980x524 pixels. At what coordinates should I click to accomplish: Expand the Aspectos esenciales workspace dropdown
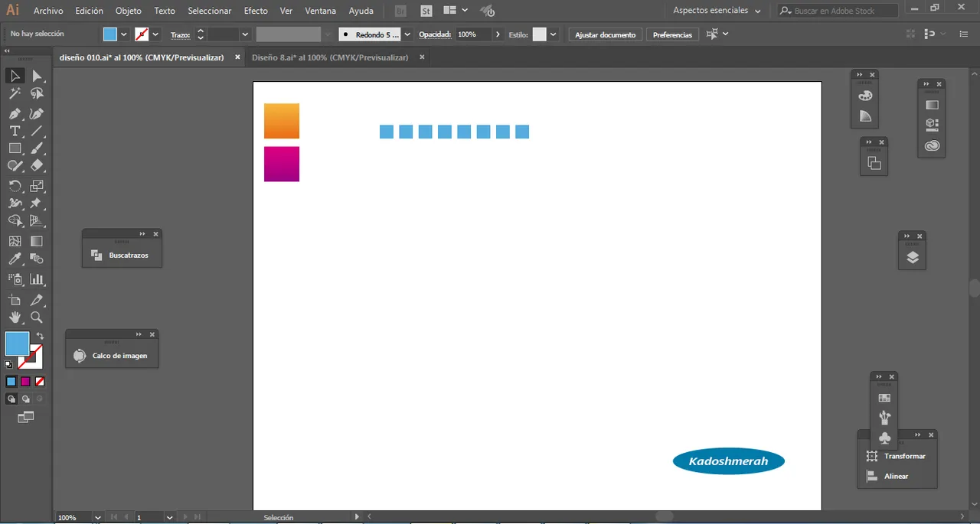click(x=757, y=11)
